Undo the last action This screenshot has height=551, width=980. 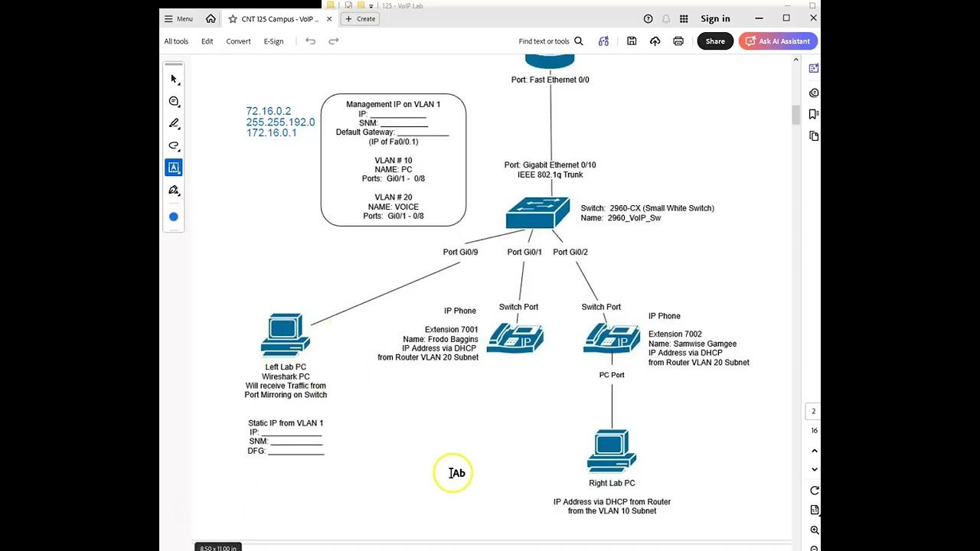(x=310, y=41)
